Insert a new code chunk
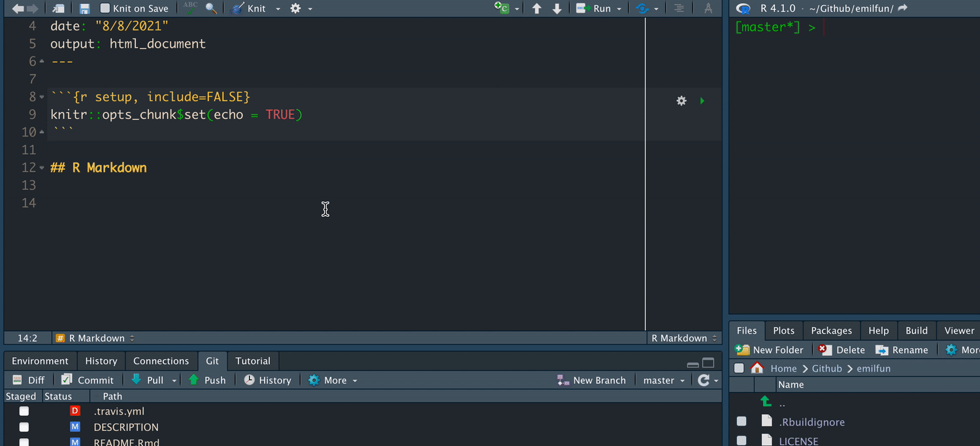The width and height of the screenshot is (980, 446). (502, 8)
